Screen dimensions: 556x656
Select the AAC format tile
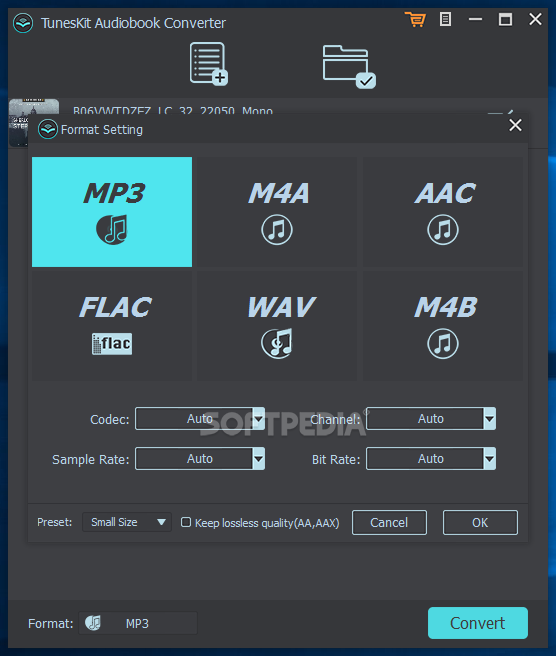pos(443,212)
